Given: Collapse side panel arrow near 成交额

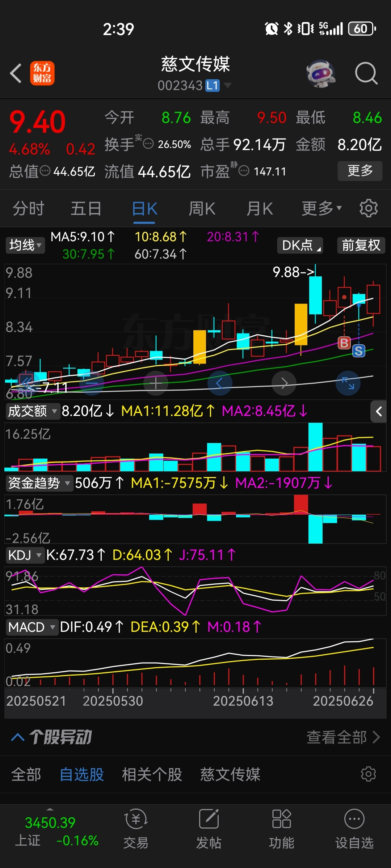Looking at the screenshot, I should point(379,411).
